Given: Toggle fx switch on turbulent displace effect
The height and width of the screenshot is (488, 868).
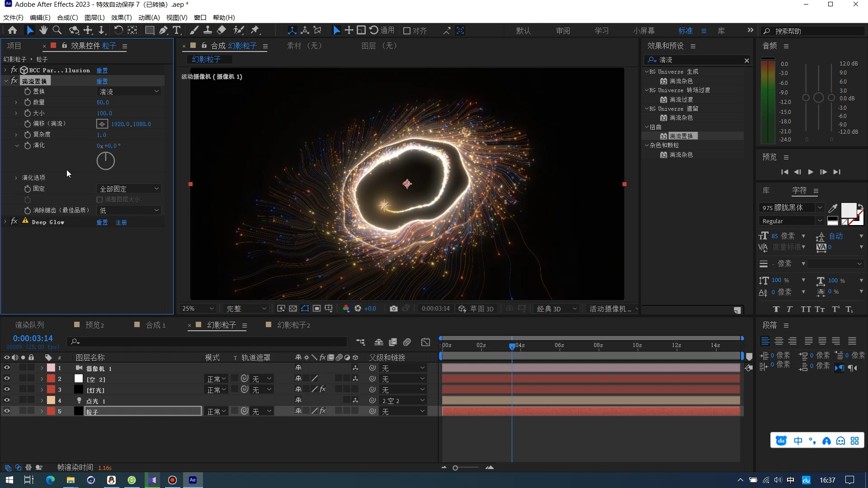Looking at the screenshot, I should click(x=14, y=81).
